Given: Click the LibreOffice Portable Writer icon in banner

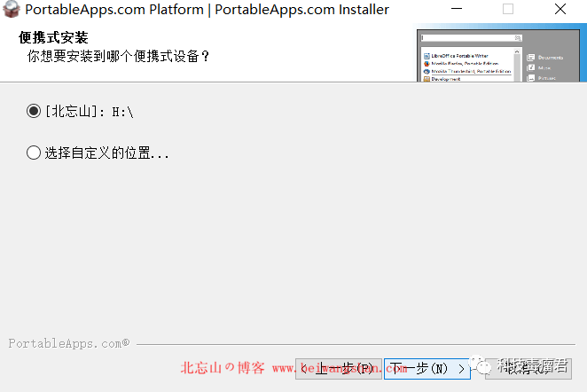Looking at the screenshot, I should [427, 57].
